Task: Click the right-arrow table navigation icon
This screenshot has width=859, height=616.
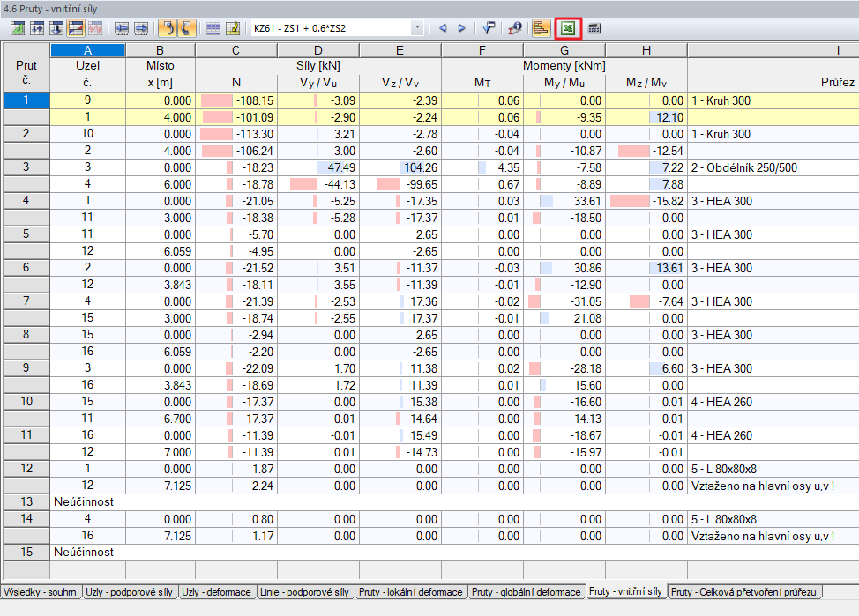Action: [x=141, y=28]
